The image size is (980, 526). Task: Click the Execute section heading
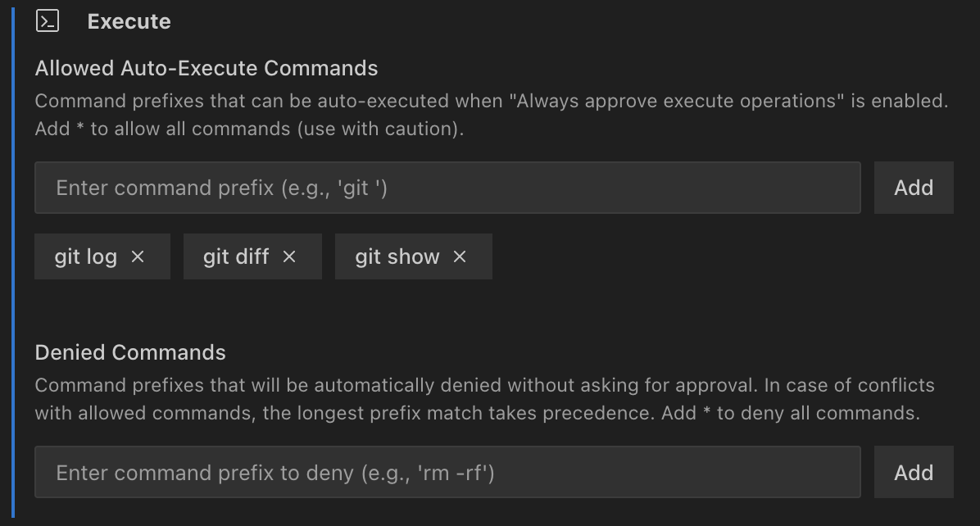click(x=129, y=21)
